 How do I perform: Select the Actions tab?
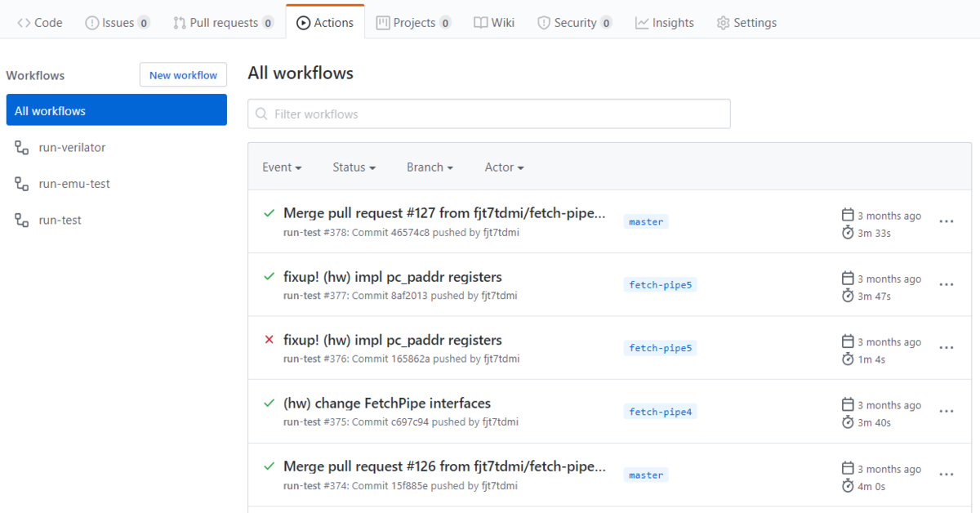pyautogui.click(x=325, y=23)
